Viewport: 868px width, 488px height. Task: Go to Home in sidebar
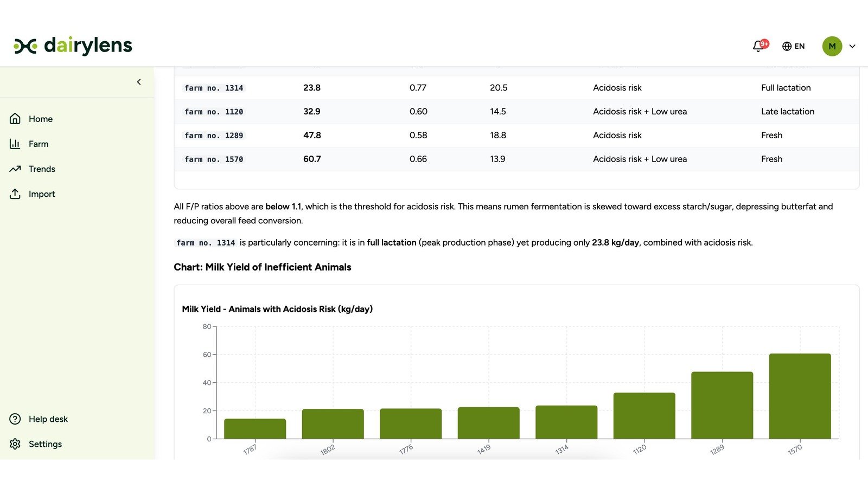click(41, 119)
